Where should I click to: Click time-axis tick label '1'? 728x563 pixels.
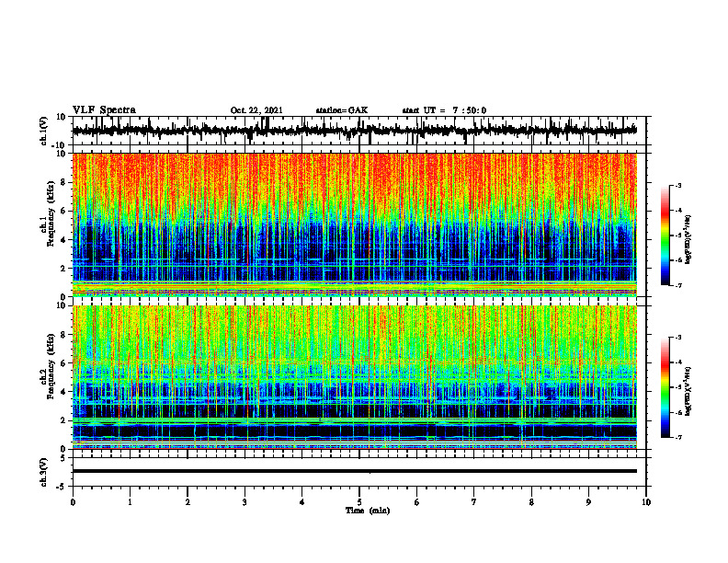131,502
